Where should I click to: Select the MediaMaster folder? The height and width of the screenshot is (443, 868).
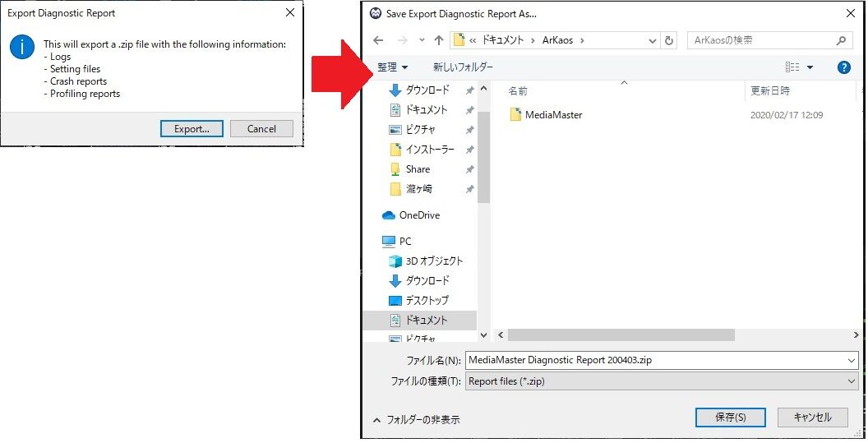click(x=553, y=114)
